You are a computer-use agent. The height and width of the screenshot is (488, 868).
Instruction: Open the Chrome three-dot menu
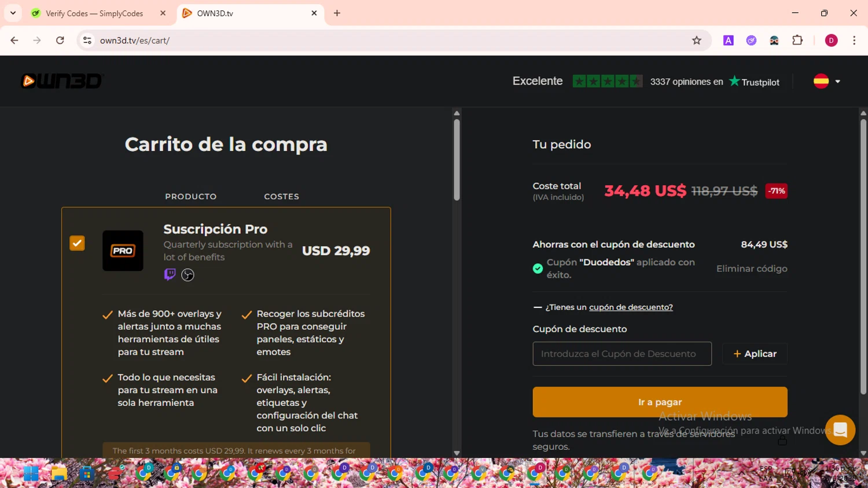click(854, 41)
